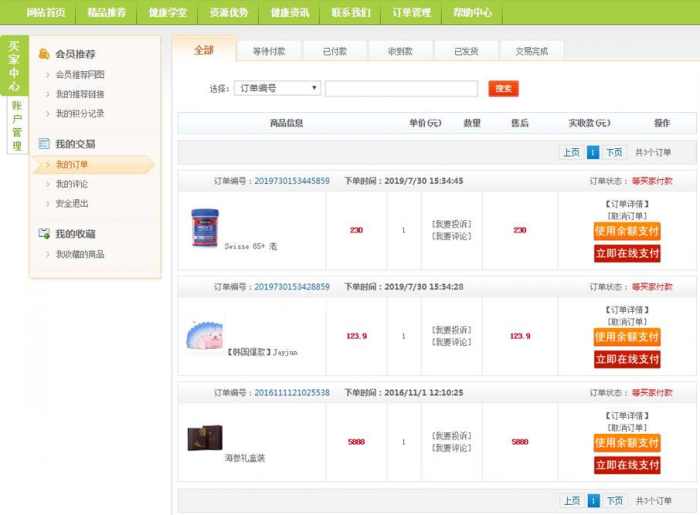Click 下页 in the top pagination
Viewport: 700px width, 515px height.
(613, 153)
